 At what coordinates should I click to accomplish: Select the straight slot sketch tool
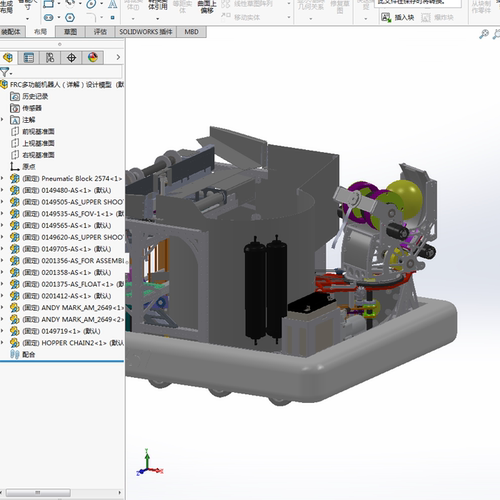click(49, 17)
